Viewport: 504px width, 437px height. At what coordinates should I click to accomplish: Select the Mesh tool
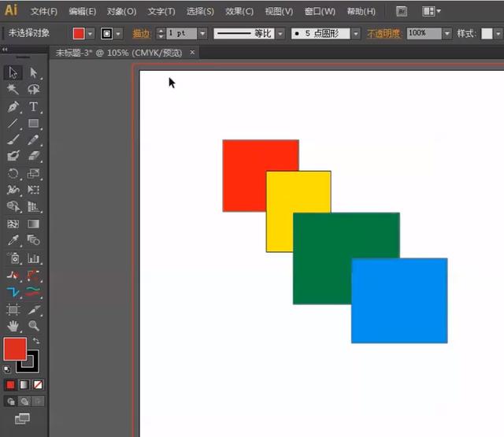click(13, 224)
